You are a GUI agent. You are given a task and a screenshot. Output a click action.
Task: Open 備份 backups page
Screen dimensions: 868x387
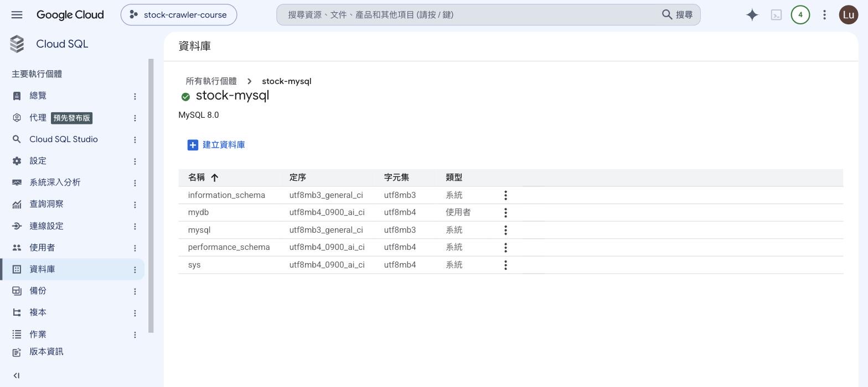tap(38, 291)
